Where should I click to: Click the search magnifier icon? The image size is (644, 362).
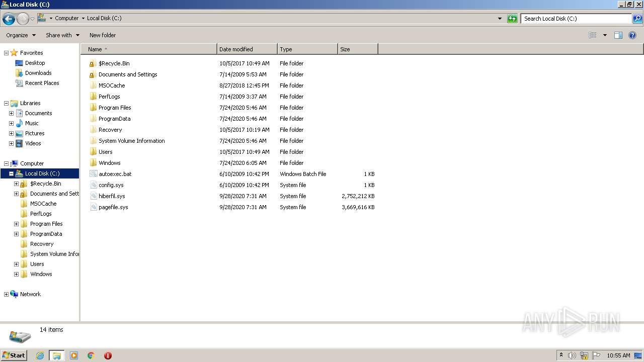[x=637, y=19]
